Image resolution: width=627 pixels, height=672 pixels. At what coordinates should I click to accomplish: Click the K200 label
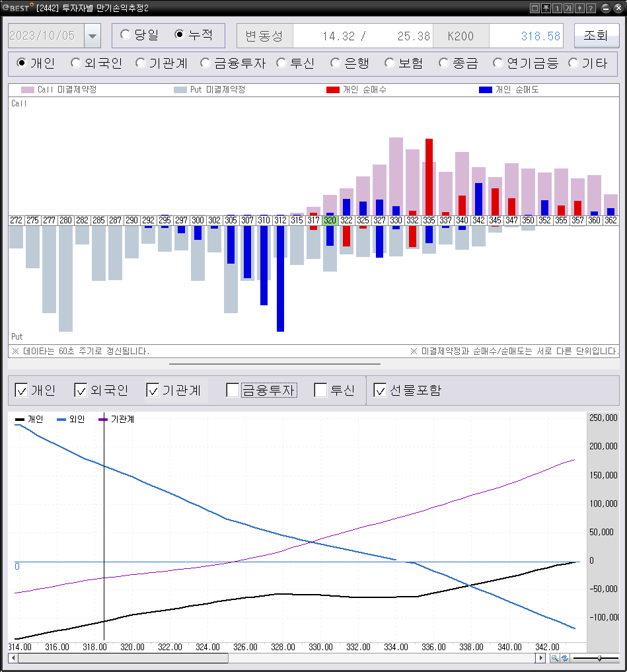(461, 36)
